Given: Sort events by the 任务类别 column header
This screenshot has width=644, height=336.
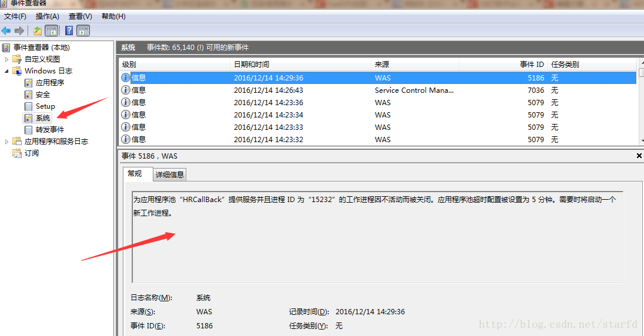Looking at the screenshot, I should pyautogui.click(x=592, y=65).
